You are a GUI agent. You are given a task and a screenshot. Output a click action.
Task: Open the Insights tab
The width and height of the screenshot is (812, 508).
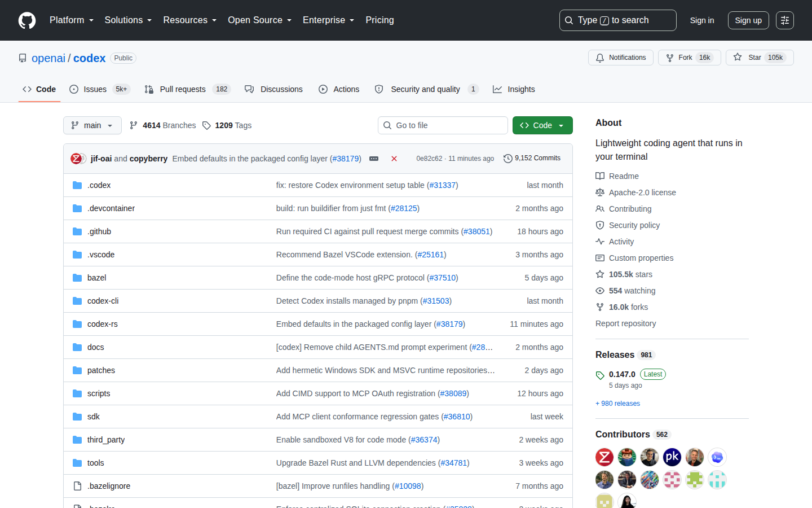coord(514,89)
